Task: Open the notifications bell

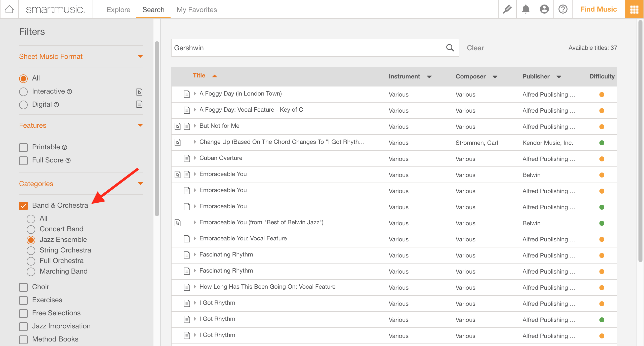Action: (526, 9)
